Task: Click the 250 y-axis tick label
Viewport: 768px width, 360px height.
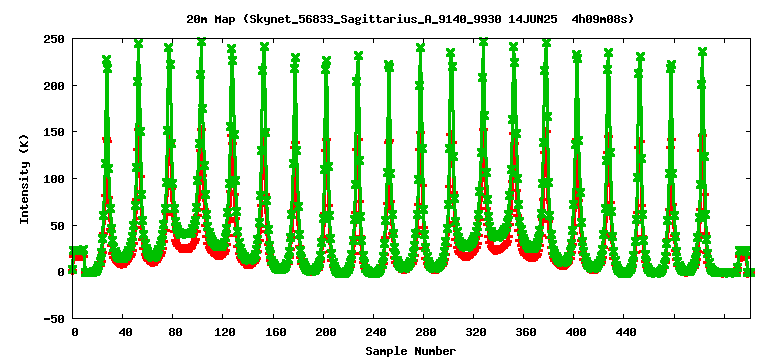Action: (55, 39)
